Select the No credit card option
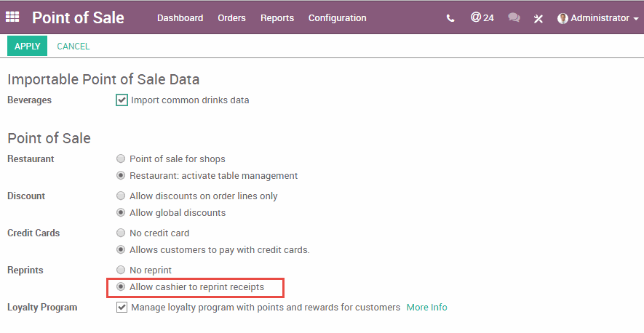 click(x=121, y=233)
